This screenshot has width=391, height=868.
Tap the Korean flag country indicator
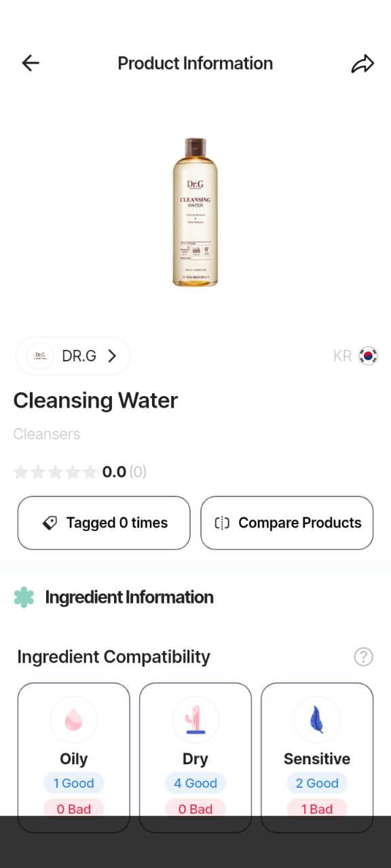(367, 355)
